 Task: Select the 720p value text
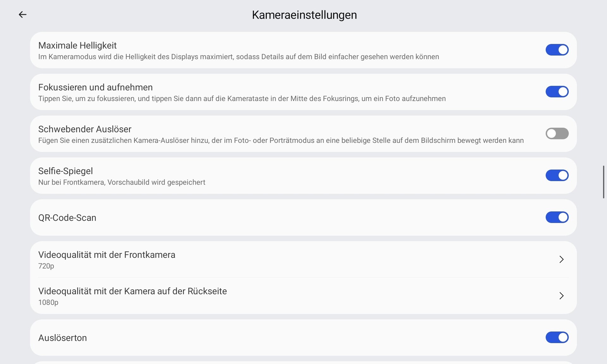click(46, 266)
